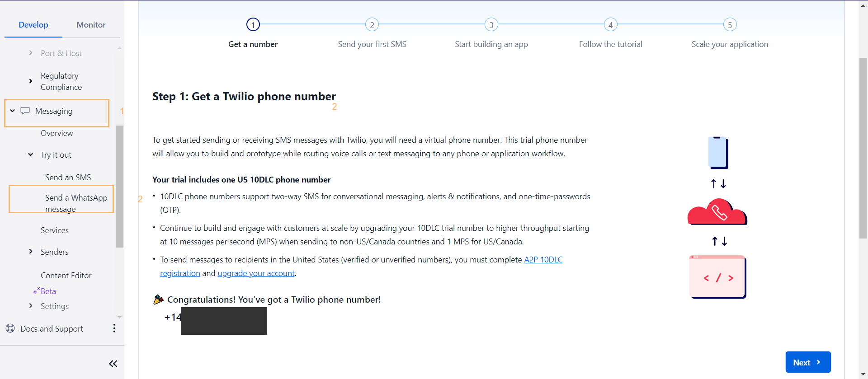The image size is (868, 379).
Task: Expand the Senders submenu
Action: (31, 252)
